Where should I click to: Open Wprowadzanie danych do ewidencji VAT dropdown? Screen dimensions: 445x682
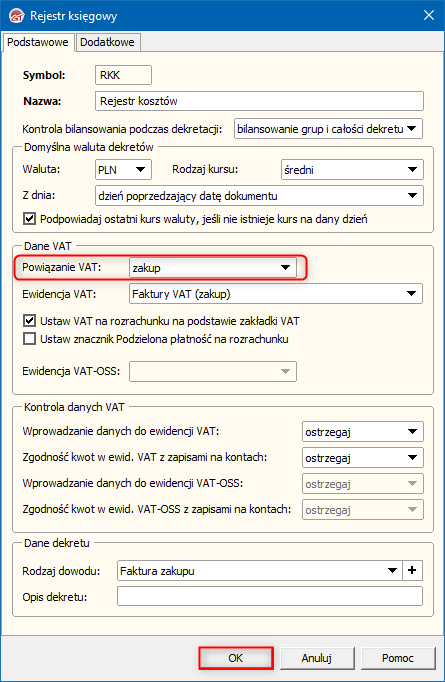click(x=362, y=431)
